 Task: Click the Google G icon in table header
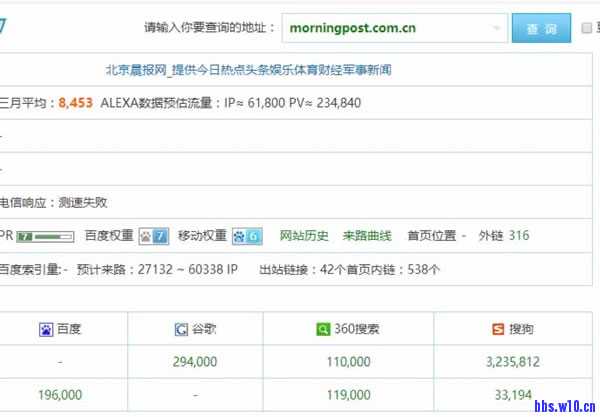181,329
